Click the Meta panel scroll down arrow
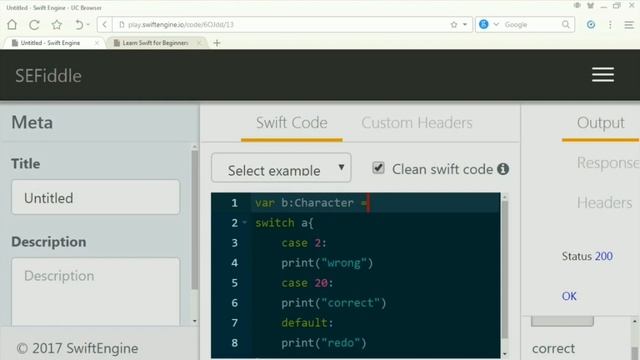This screenshot has width=640, height=360. click(195, 321)
